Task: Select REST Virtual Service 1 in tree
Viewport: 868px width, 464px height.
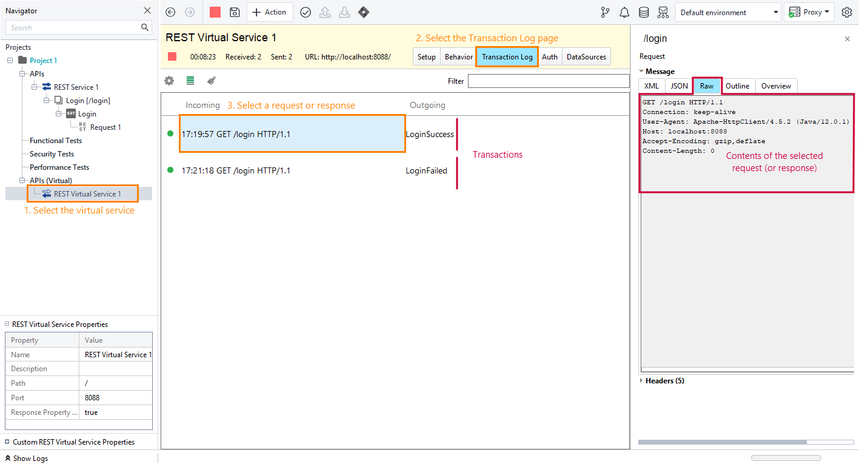Action: pyautogui.click(x=87, y=194)
